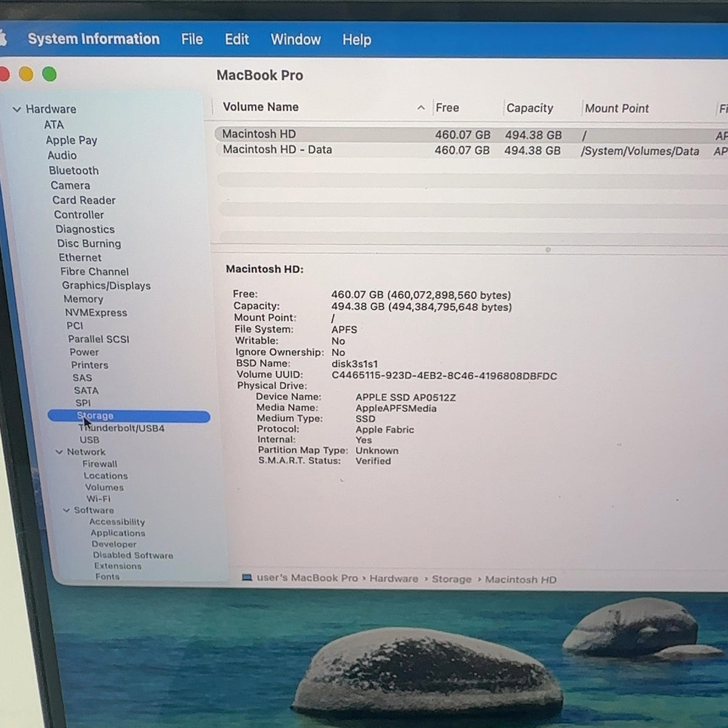Screen dimensions: 728x728
Task: Select Ethernet in the sidebar
Action: tap(79, 257)
